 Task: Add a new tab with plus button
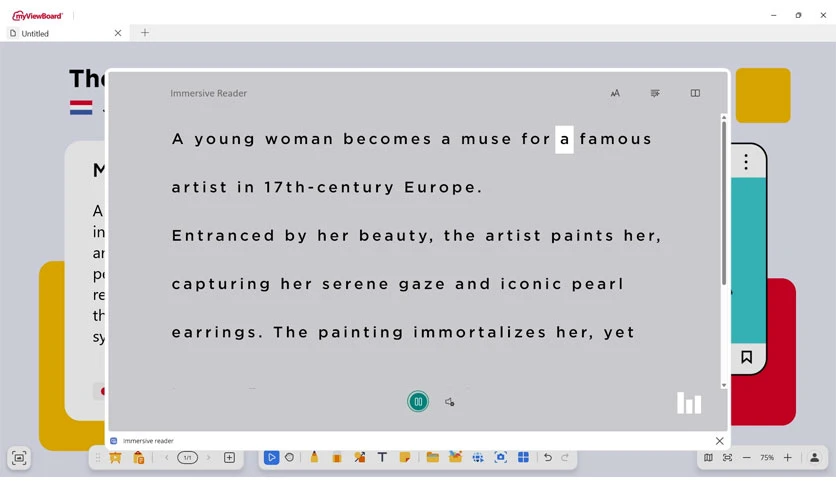[144, 33]
